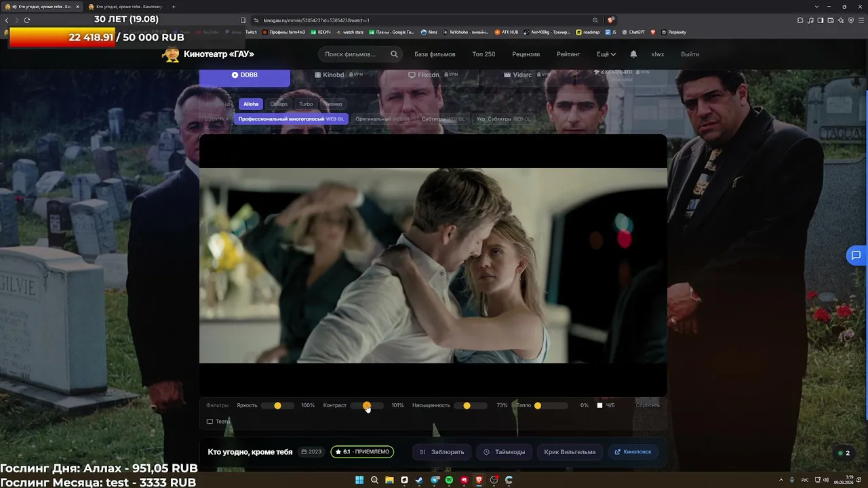The image size is (868, 488).
Task: Reload the page with the refresh icon
Action: click(27, 20)
